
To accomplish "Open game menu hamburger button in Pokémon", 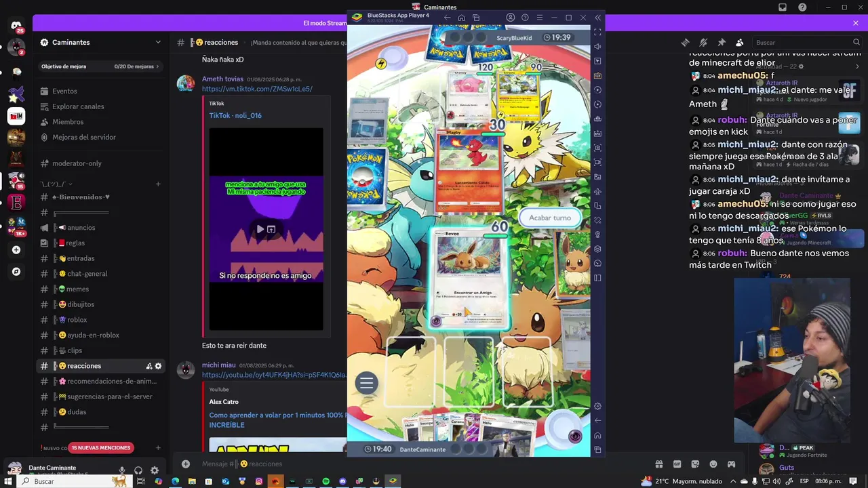I will coord(366,383).
